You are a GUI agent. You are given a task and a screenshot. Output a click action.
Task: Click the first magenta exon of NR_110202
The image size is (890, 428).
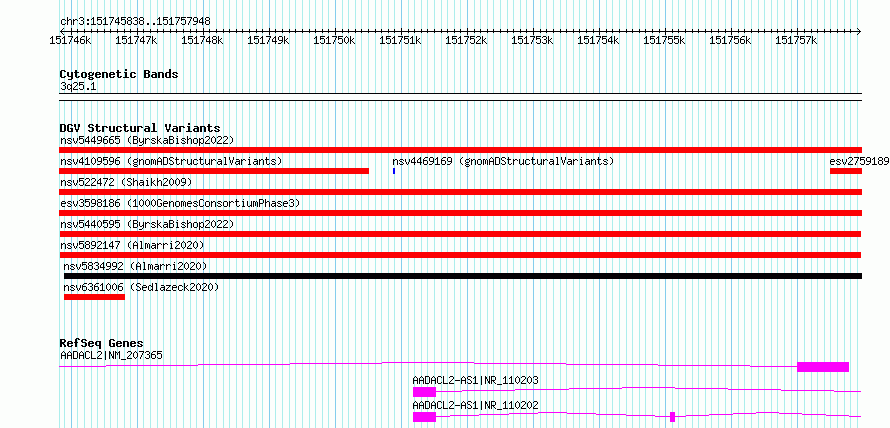424,417
